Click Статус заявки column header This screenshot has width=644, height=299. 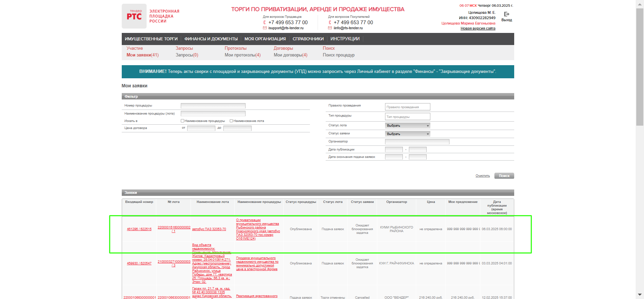pyautogui.click(x=362, y=202)
